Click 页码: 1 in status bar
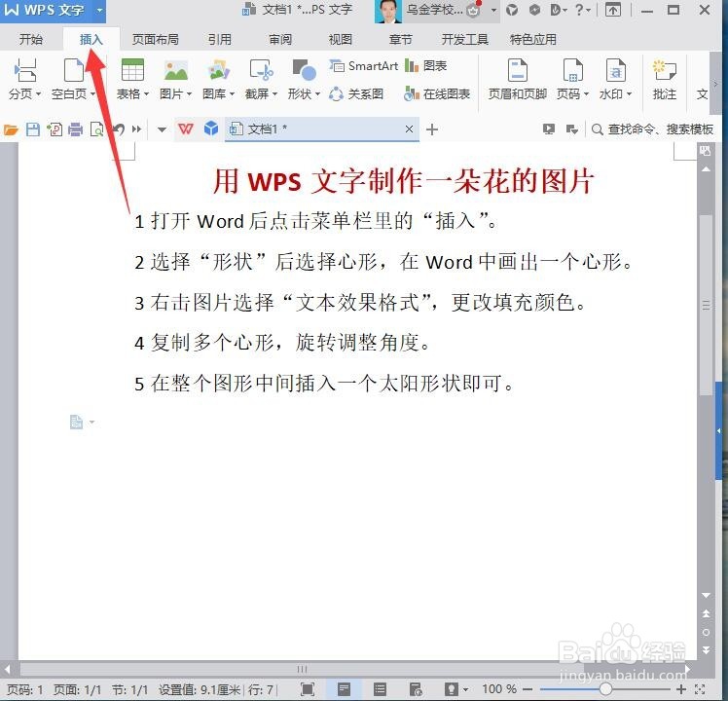 pyautogui.click(x=25, y=689)
